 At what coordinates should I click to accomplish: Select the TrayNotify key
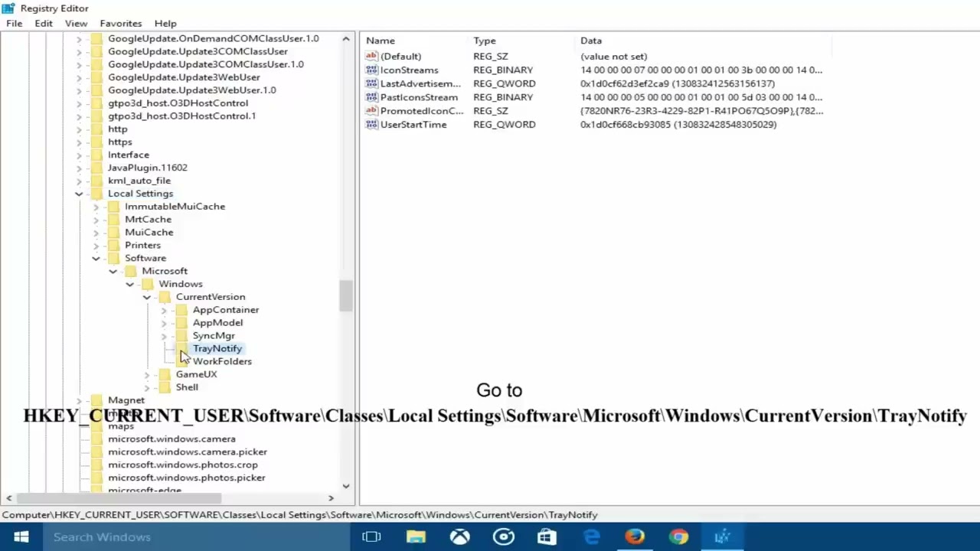(217, 348)
